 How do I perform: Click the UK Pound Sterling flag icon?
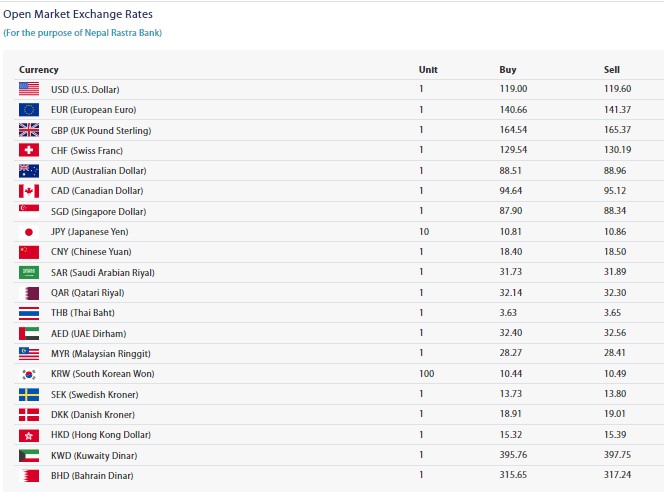click(29, 130)
